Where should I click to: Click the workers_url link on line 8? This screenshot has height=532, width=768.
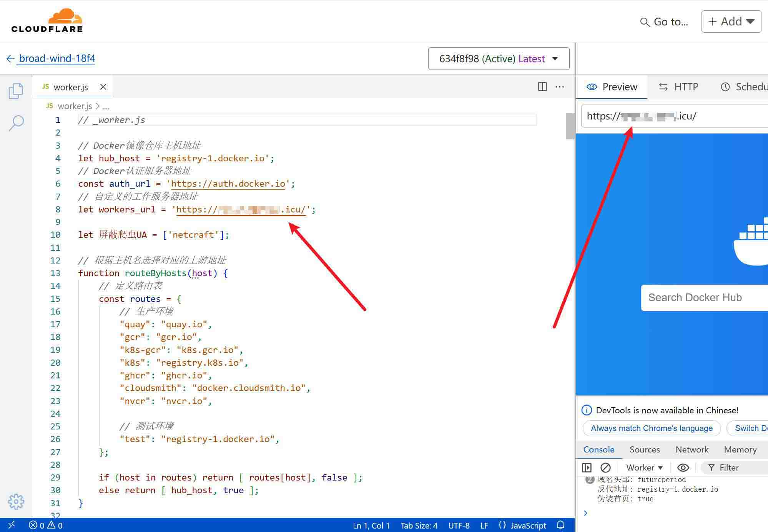click(x=241, y=210)
